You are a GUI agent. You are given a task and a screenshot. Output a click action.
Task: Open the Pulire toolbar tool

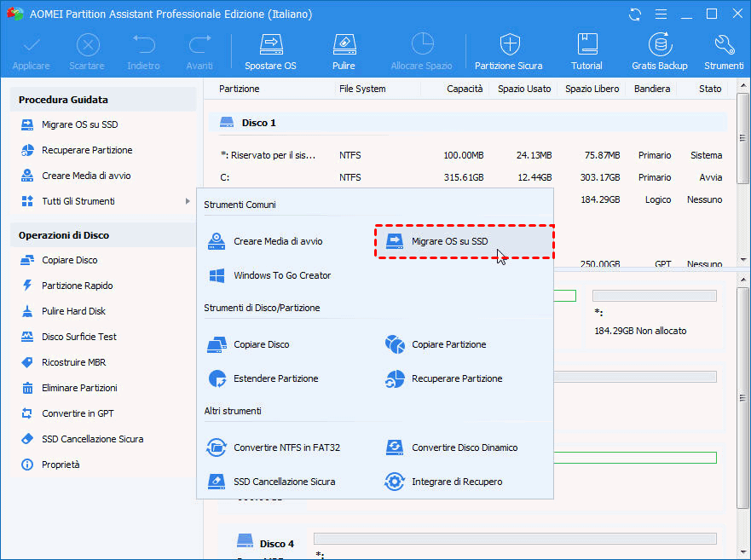(344, 52)
